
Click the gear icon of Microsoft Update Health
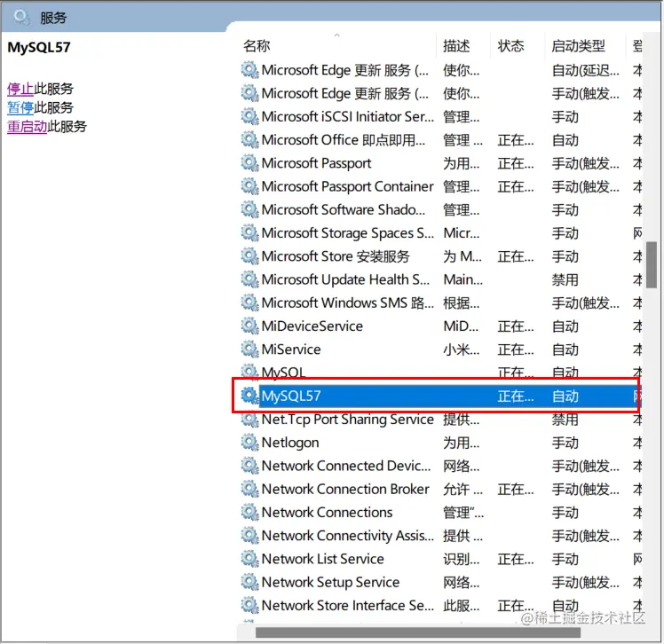pos(249,279)
